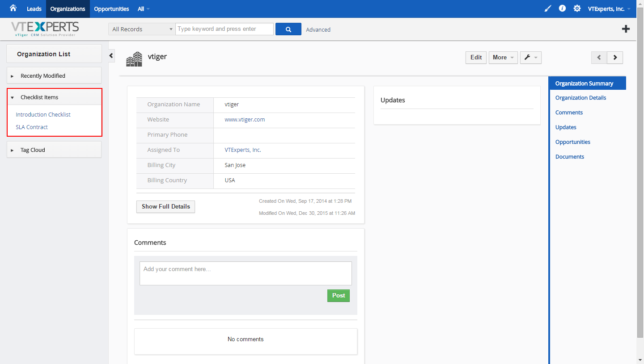Collapse the left sidebar with arrow toggle
Image resolution: width=644 pixels, height=364 pixels.
tap(111, 56)
